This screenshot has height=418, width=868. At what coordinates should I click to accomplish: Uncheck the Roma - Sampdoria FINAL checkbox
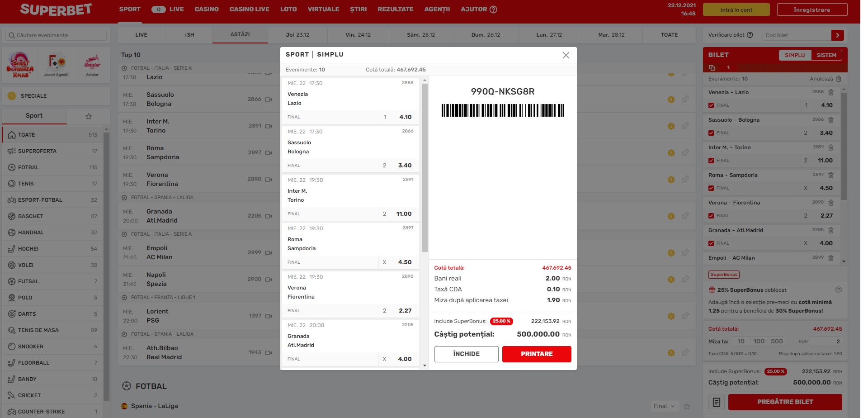[711, 188]
